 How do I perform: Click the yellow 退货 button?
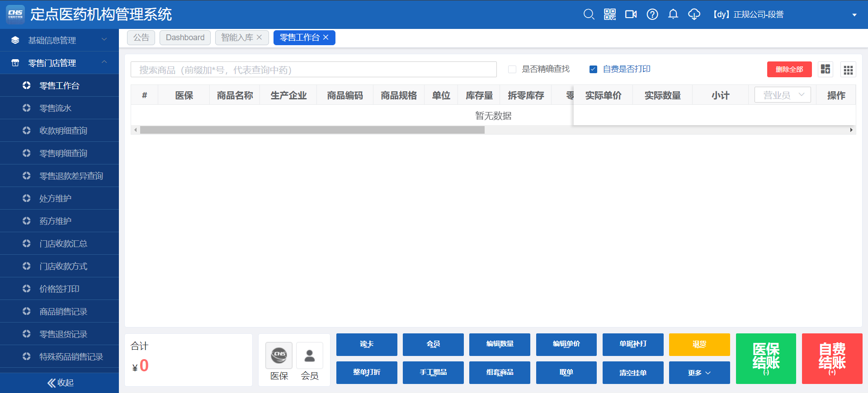click(x=699, y=344)
